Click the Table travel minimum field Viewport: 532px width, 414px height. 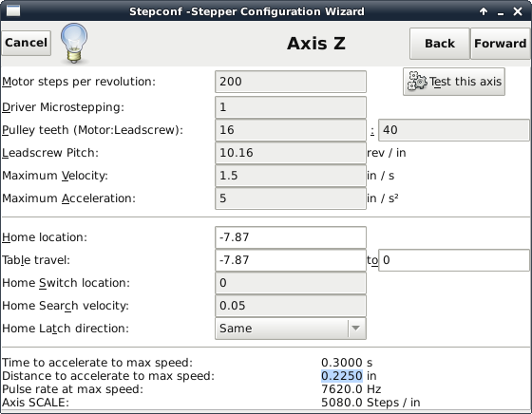(291, 260)
